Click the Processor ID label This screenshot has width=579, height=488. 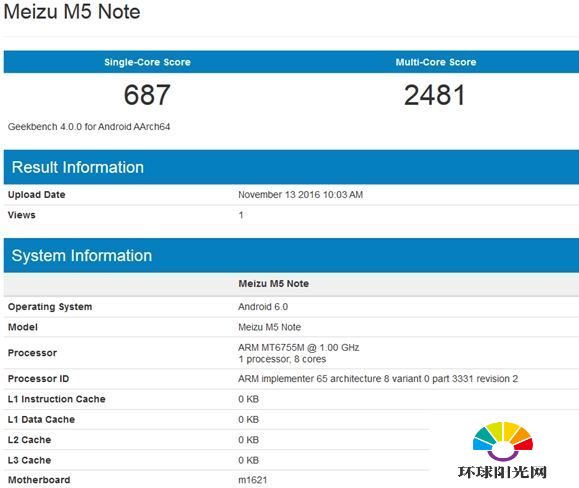(x=38, y=379)
